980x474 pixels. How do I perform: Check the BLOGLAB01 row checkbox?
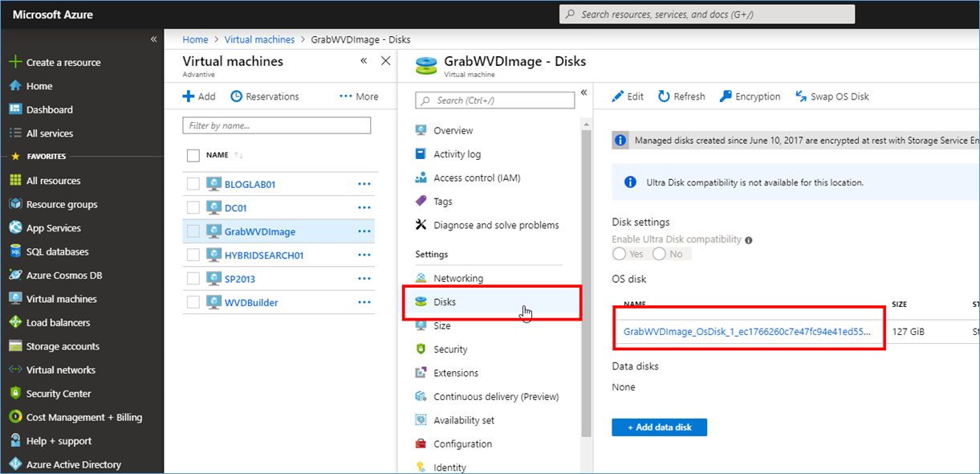pos(193,184)
